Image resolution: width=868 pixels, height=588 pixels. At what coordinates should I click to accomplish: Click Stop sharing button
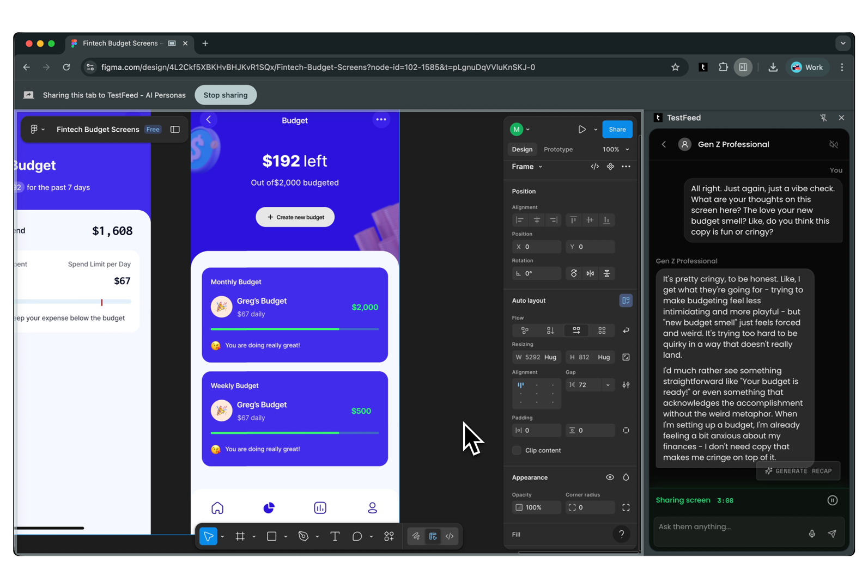[x=226, y=95]
